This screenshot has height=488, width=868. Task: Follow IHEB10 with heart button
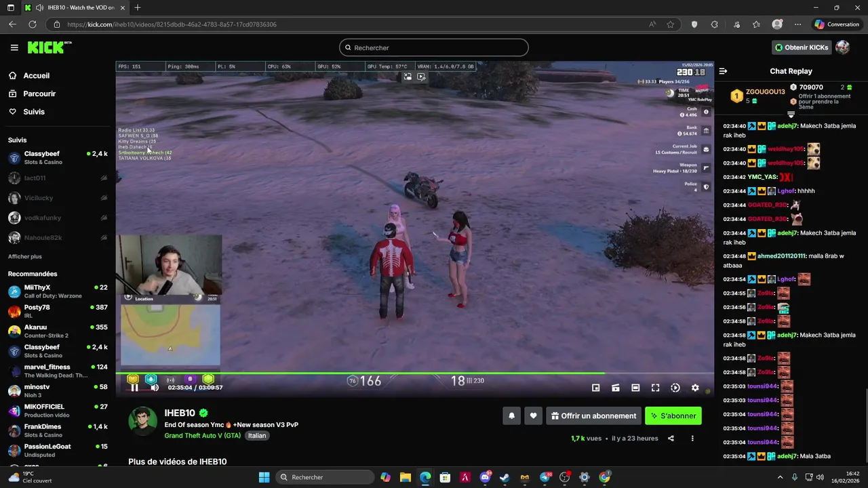(x=533, y=416)
